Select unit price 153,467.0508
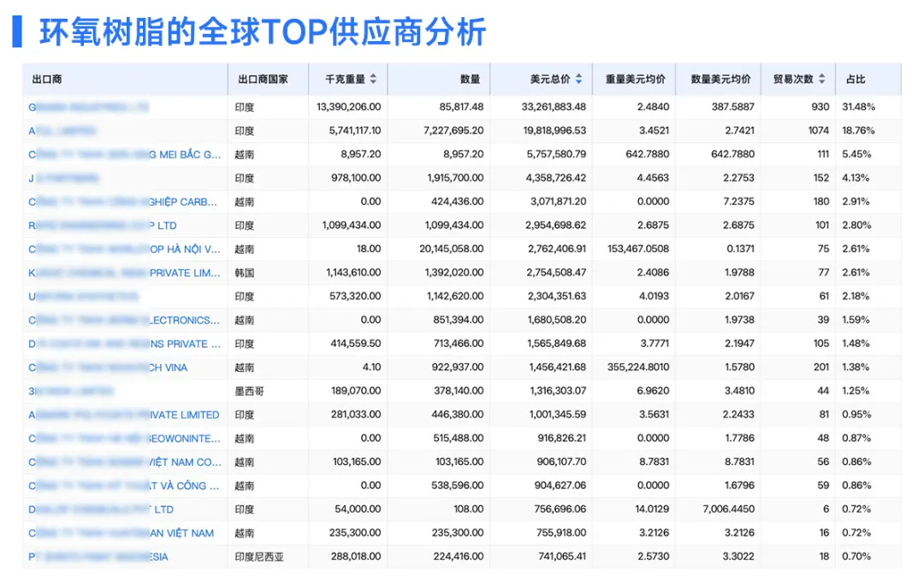This screenshot has width=924, height=583. pos(638,249)
